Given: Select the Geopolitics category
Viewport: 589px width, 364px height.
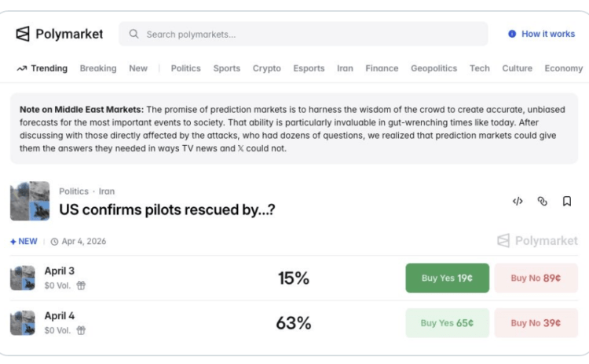Looking at the screenshot, I should point(434,68).
